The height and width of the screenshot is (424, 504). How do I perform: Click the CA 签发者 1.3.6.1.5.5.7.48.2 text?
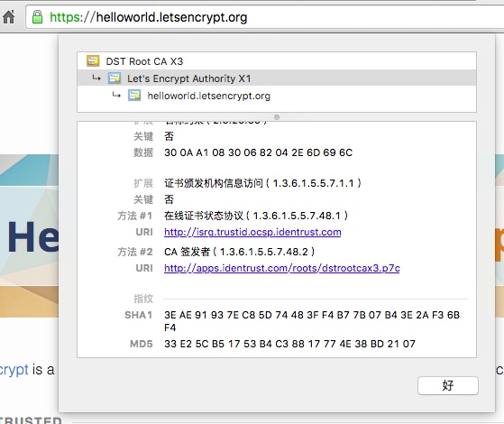[x=240, y=252]
